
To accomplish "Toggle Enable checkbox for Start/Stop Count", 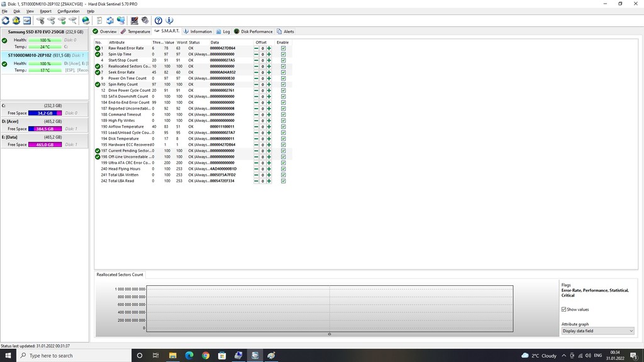I will pyautogui.click(x=284, y=60).
